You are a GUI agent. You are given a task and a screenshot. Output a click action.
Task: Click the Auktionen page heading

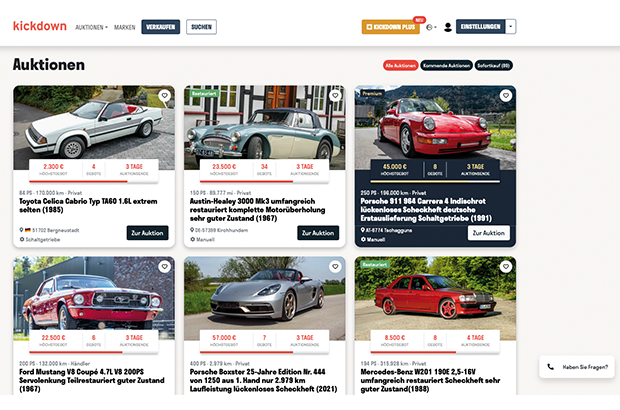pyautogui.click(x=49, y=64)
